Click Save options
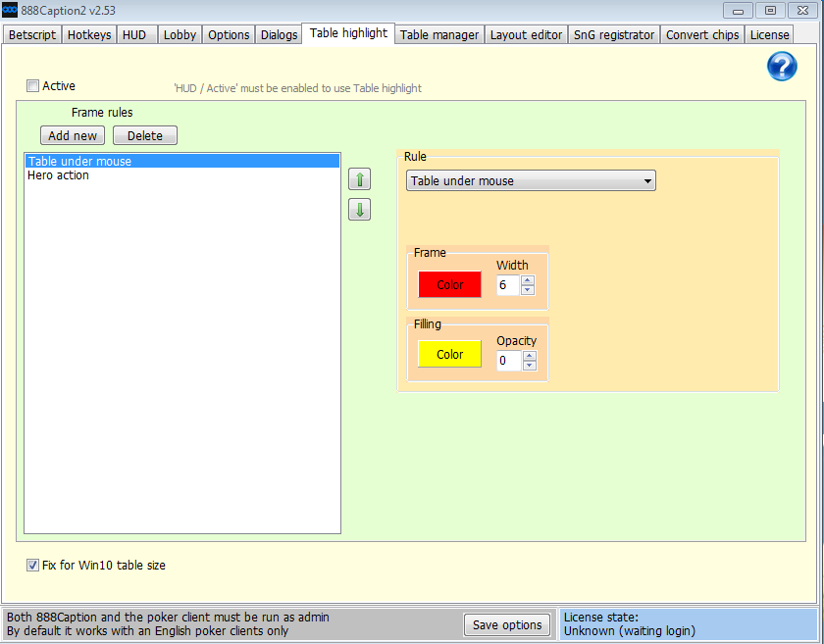This screenshot has width=824, height=644. 507,624
